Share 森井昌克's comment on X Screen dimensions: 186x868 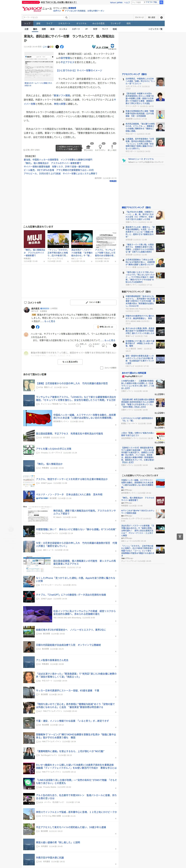tap(33, 327)
